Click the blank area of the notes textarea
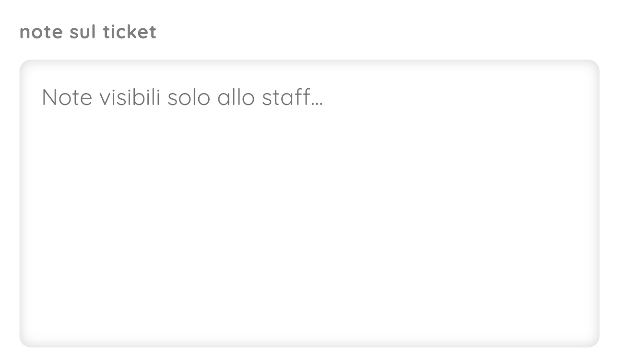This screenshot has width=619, height=364. (309, 230)
